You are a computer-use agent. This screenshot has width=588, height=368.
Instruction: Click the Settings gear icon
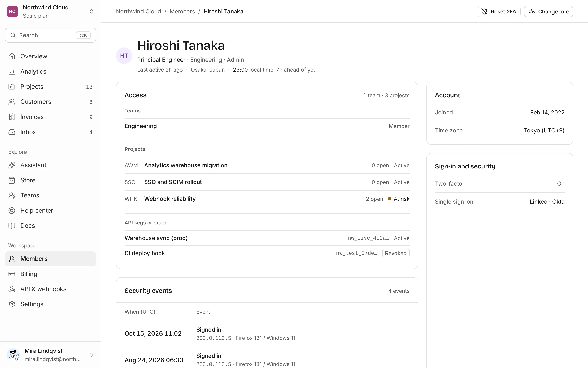12,304
